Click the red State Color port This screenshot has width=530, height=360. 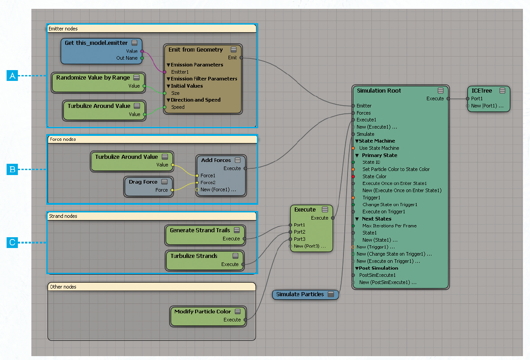point(353,176)
